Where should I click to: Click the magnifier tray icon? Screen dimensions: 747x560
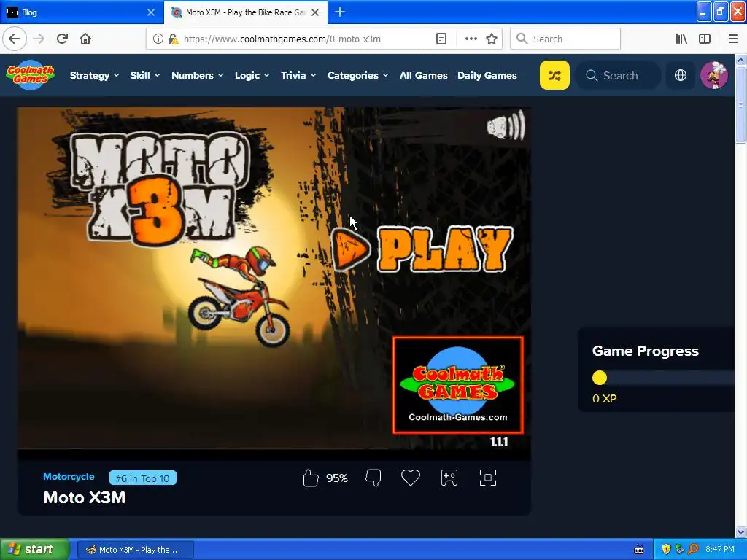coord(693,549)
